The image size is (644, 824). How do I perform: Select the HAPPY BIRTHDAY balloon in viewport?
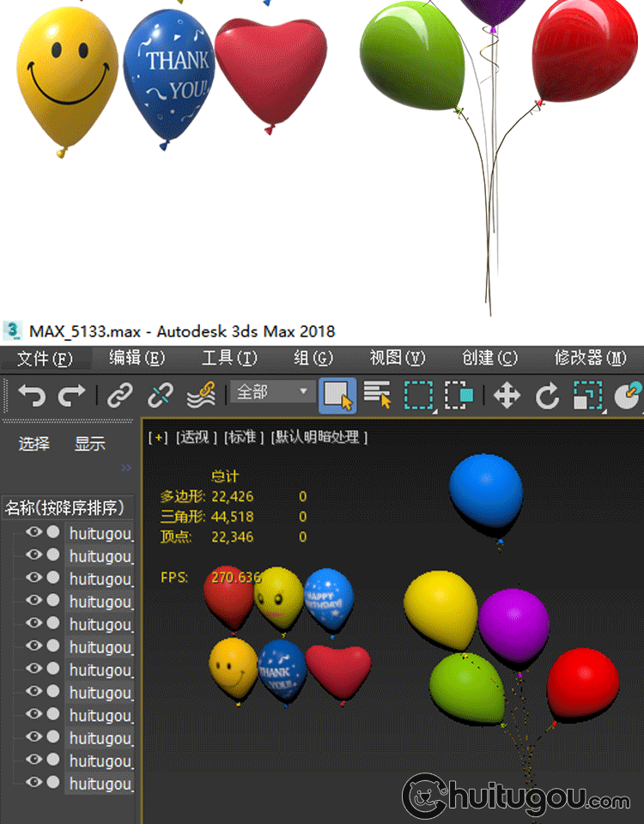click(329, 599)
